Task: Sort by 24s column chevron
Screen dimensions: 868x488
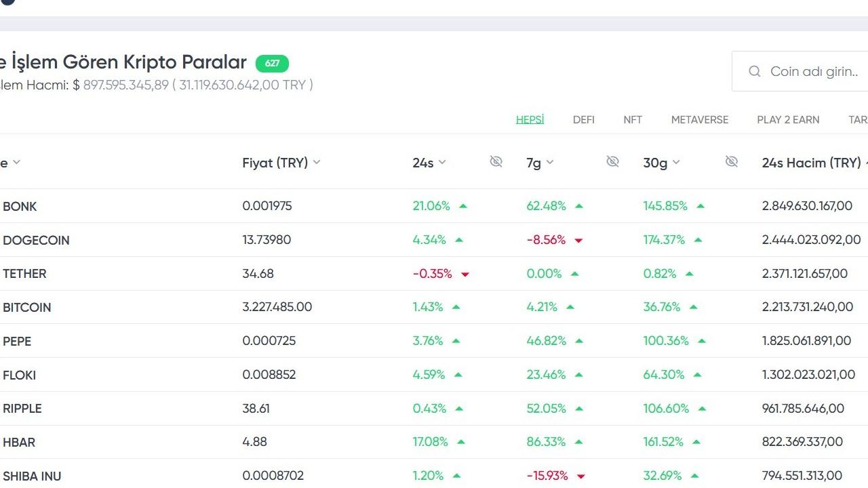Action: (x=442, y=163)
